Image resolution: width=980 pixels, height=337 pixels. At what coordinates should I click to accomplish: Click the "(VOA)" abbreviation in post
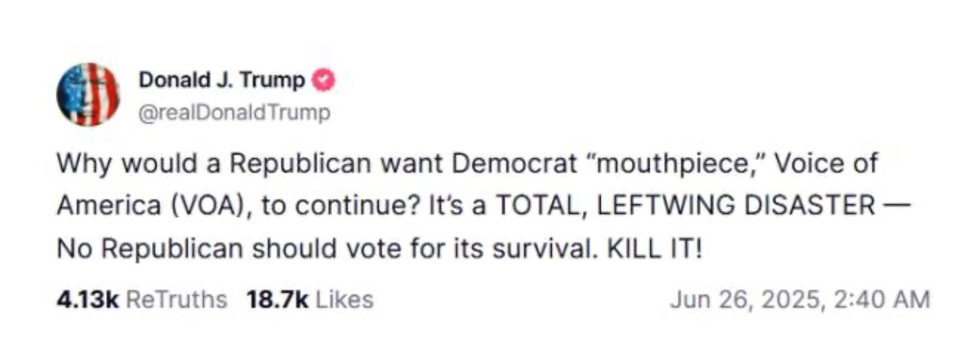(209, 208)
